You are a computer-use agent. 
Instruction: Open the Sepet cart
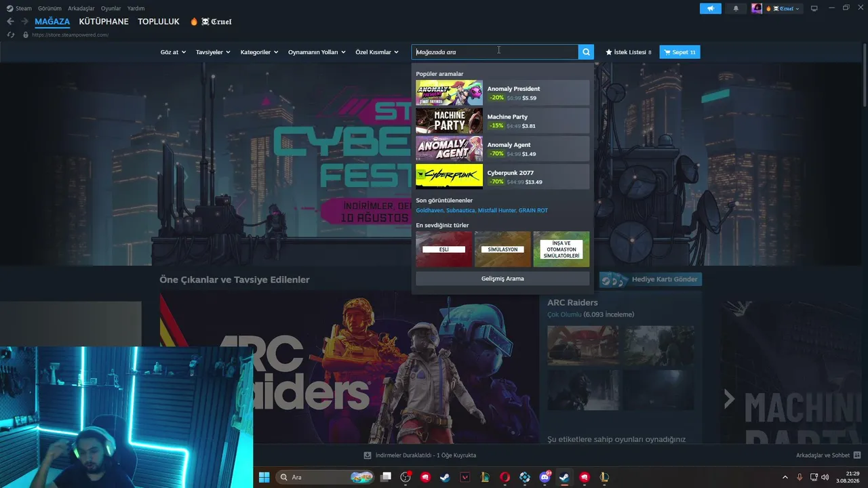(679, 52)
